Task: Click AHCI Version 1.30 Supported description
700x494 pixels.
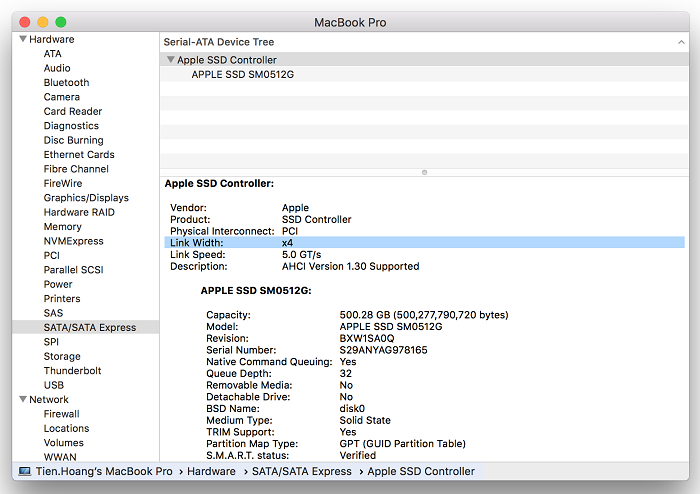Action: tap(350, 266)
